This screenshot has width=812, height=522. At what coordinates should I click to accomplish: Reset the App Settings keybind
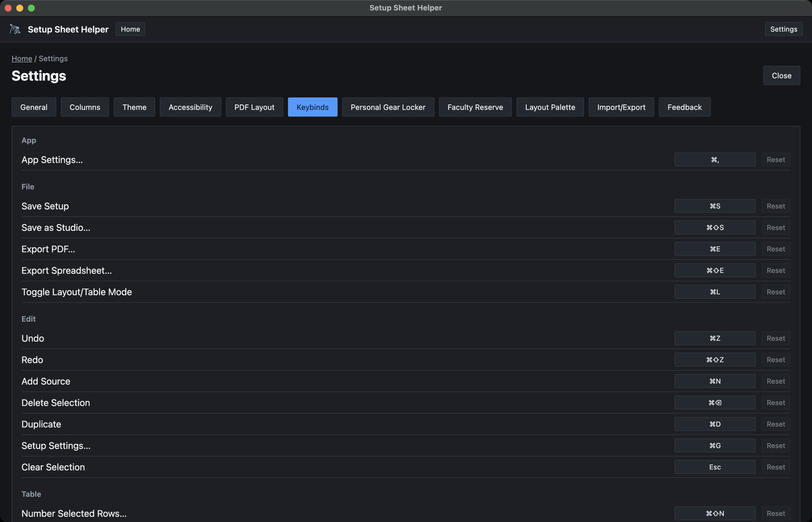[776, 160]
